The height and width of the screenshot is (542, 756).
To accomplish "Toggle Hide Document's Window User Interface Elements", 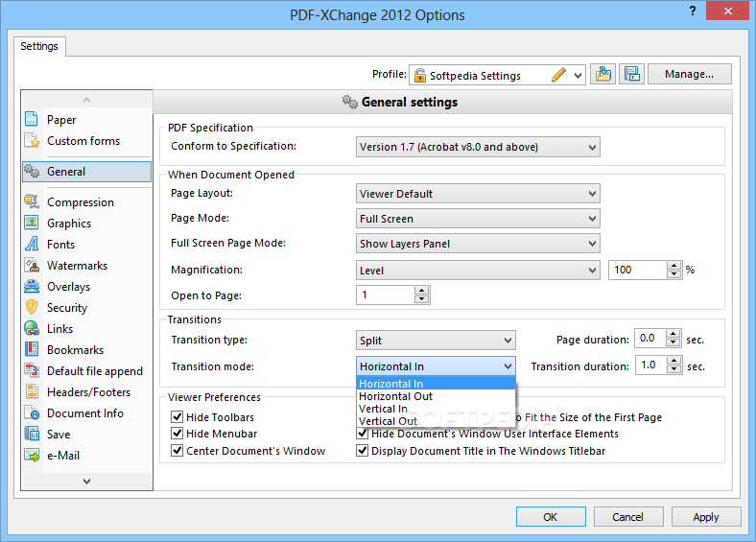I will [x=362, y=434].
